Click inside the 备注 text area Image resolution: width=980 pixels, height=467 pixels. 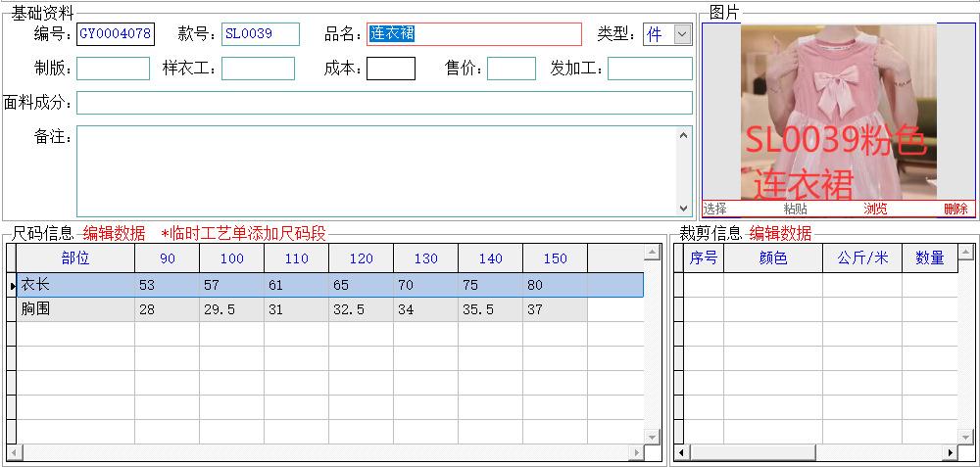377,171
